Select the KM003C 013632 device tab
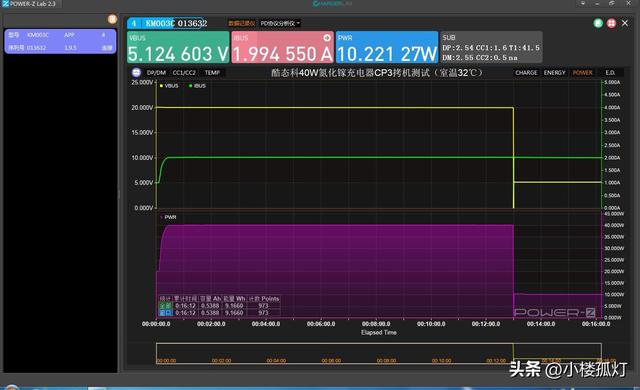This screenshot has height=390, width=640. click(x=167, y=23)
